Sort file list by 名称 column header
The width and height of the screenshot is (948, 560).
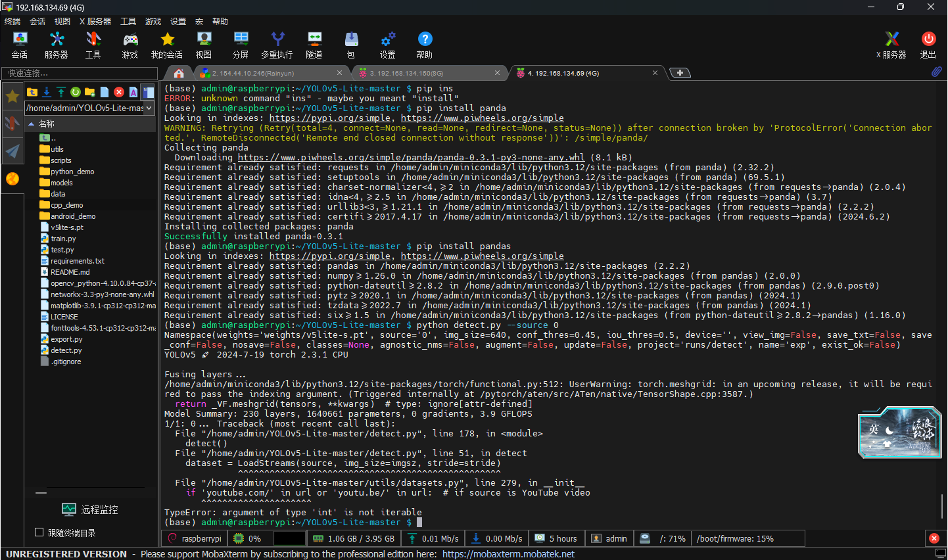point(91,124)
